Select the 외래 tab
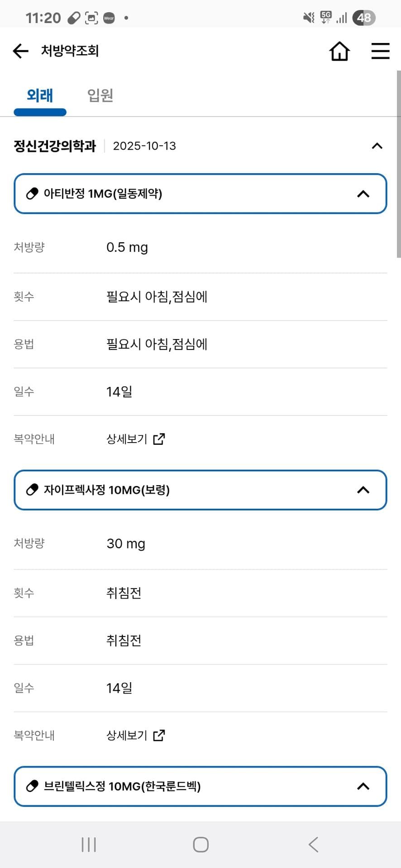This screenshot has width=401, height=868. tap(40, 95)
